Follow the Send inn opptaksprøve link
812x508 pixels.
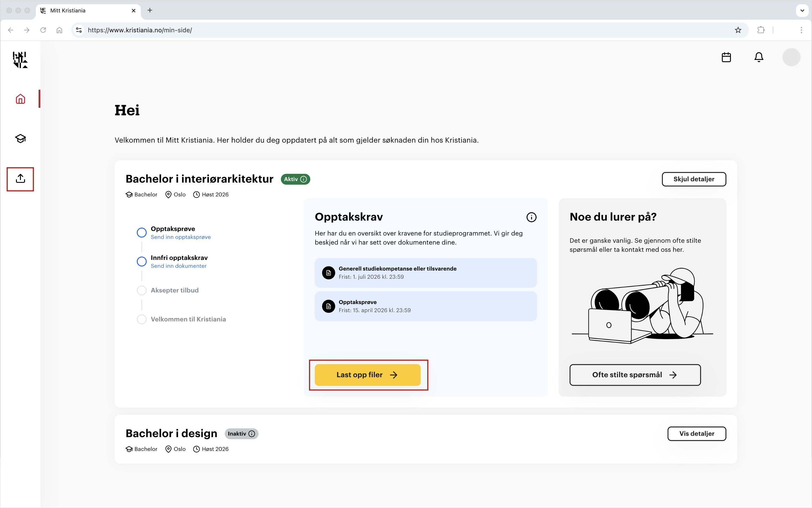(180, 237)
